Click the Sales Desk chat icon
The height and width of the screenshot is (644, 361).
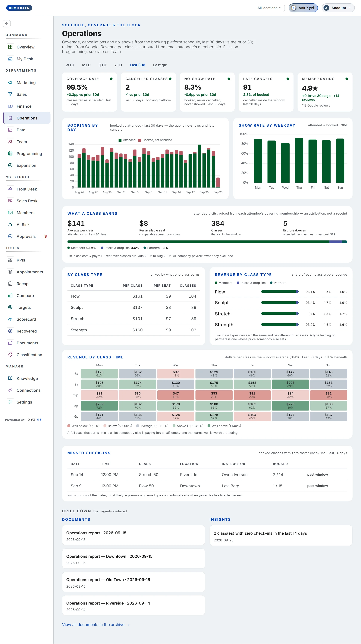pyautogui.click(x=10, y=201)
